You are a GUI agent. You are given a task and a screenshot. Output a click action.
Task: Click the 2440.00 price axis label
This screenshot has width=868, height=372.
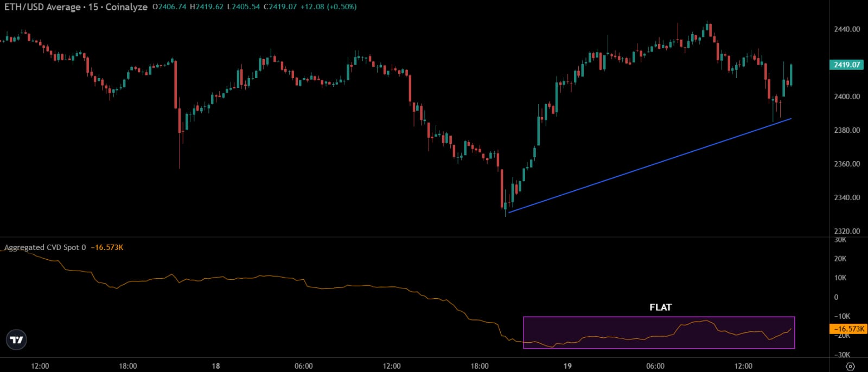(x=847, y=29)
